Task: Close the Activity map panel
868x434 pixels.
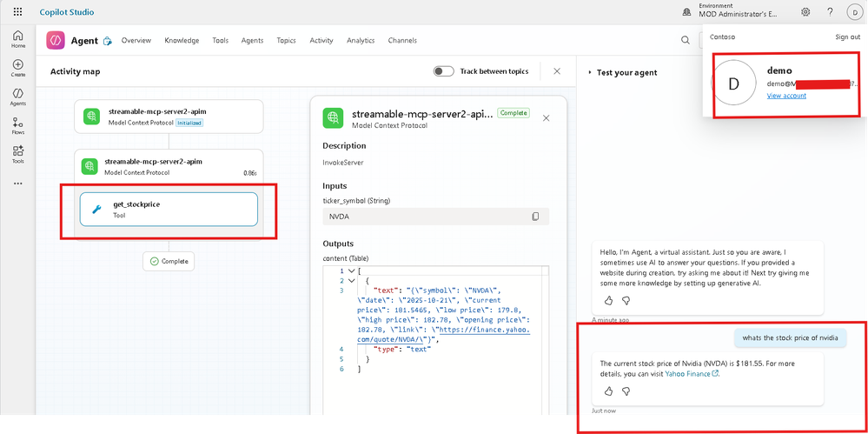Action: (557, 71)
